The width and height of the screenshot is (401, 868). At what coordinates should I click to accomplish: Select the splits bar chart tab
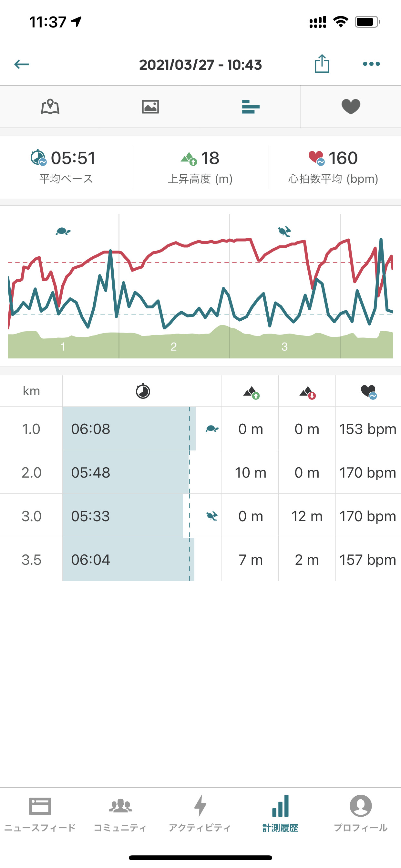[250, 107]
